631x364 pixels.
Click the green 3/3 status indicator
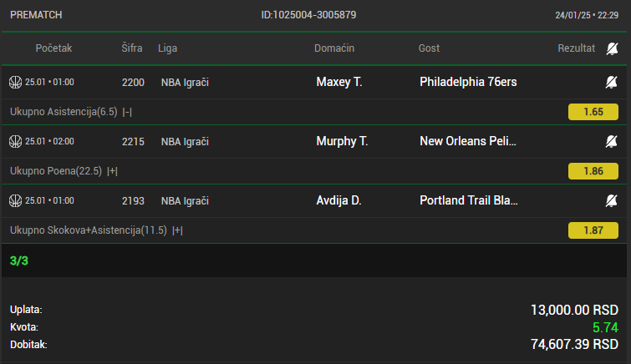pos(19,260)
